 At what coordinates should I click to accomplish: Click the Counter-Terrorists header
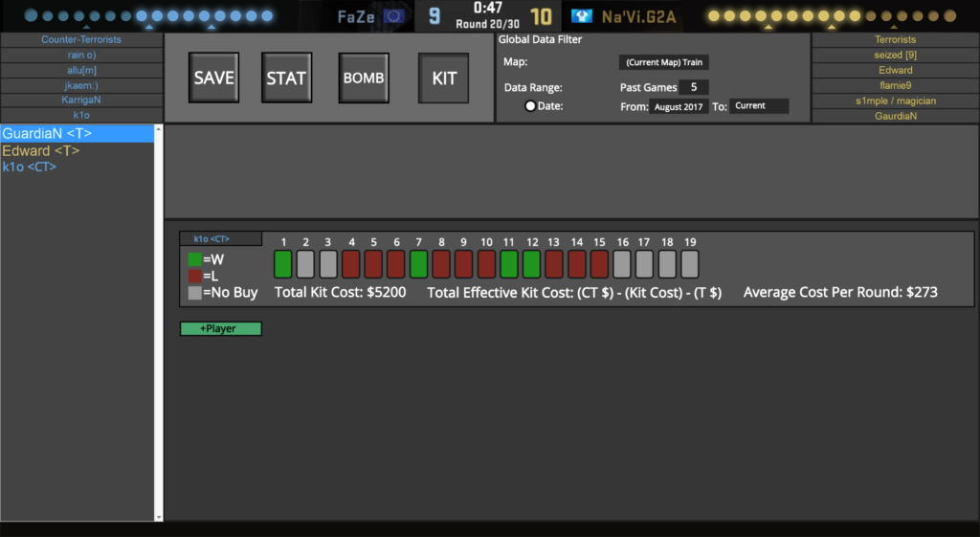(x=81, y=39)
